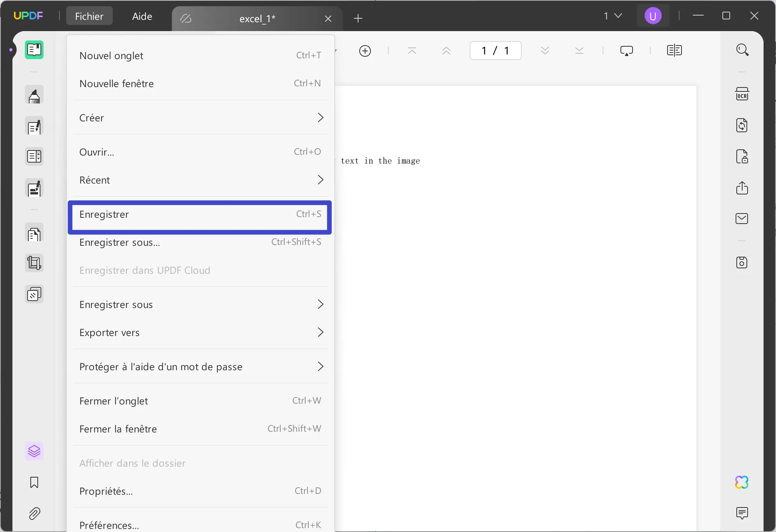Add a new tab with plus button
776x532 pixels.
[358, 18]
